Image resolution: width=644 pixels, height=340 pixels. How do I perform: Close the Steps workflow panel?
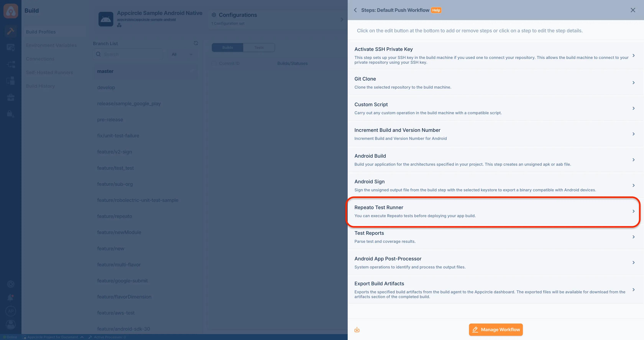(633, 10)
